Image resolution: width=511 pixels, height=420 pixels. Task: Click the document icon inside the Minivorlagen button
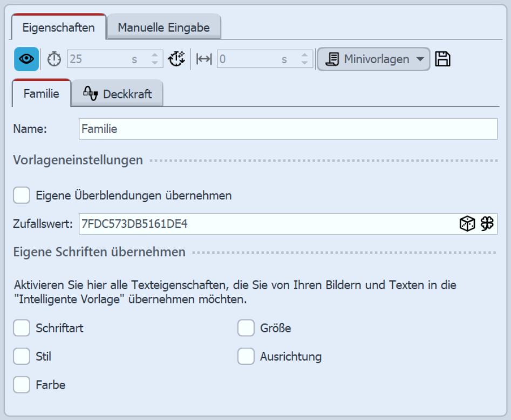pyautogui.click(x=331, y=59)
